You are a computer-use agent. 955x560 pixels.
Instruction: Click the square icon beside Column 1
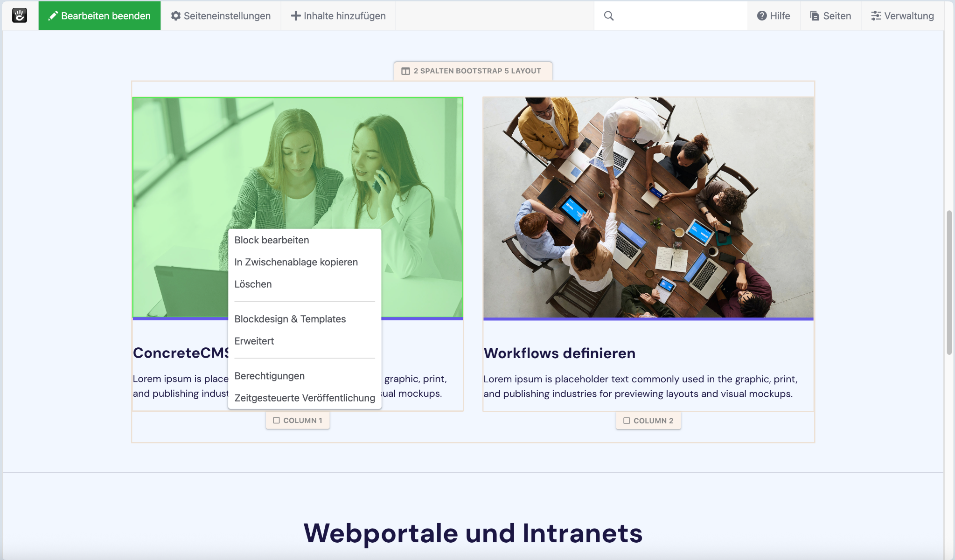point(276,420)
